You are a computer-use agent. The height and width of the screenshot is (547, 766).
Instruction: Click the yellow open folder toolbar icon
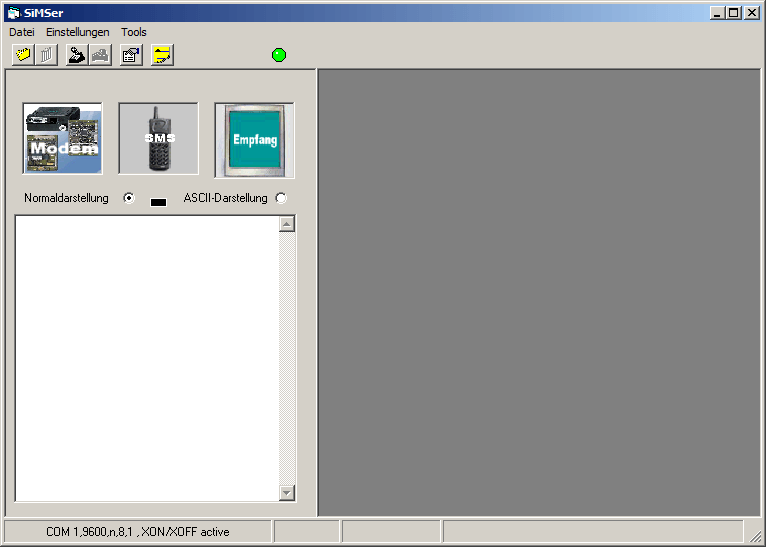click(22, 55)
